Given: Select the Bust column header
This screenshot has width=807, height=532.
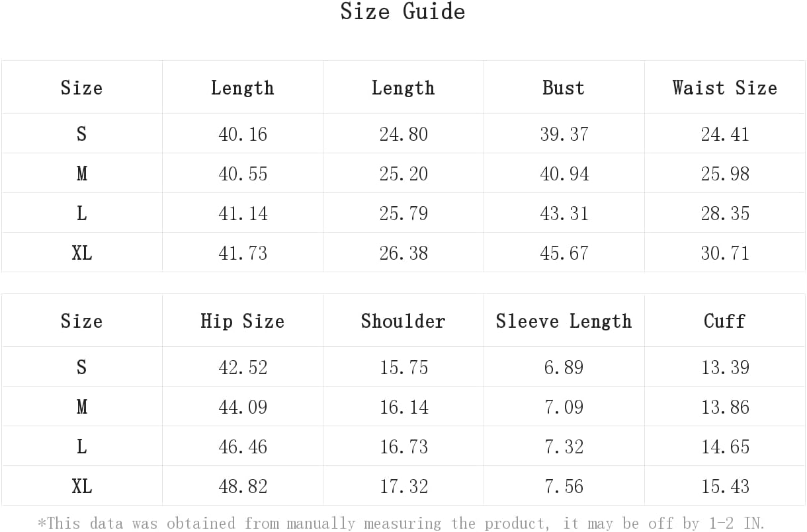Looking at the screenshot, I should 564,87.
